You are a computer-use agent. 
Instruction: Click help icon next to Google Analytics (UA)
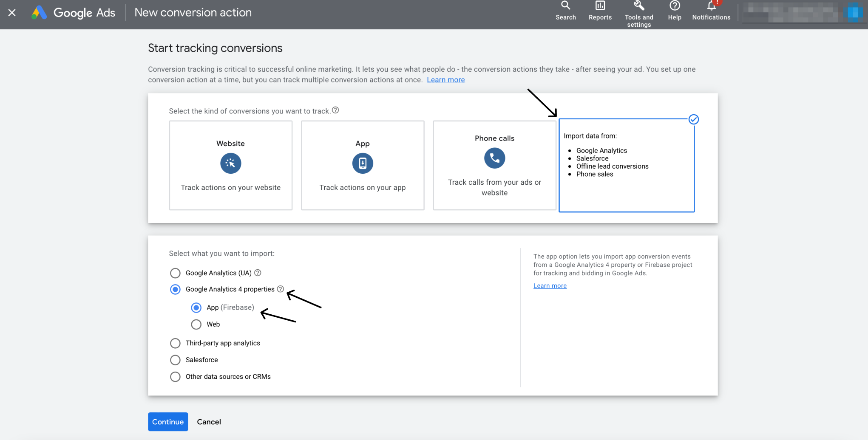point(258,273)
